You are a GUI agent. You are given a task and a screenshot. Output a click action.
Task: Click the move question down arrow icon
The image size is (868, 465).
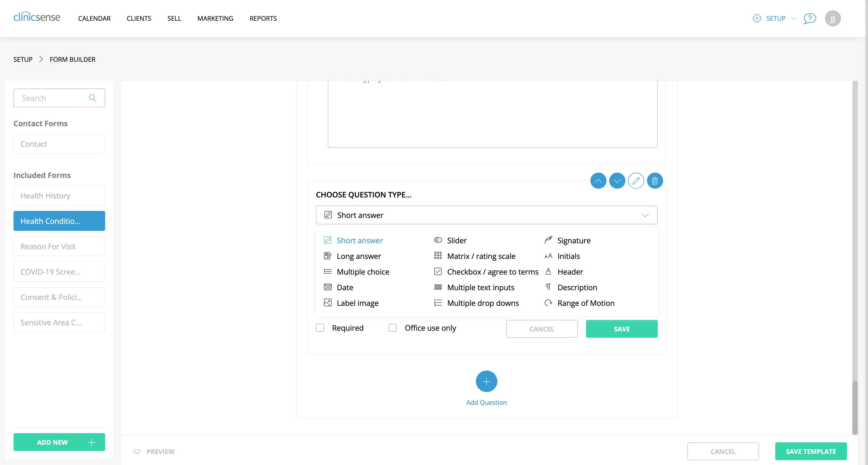pyautogui.click(x=617, y=181)
